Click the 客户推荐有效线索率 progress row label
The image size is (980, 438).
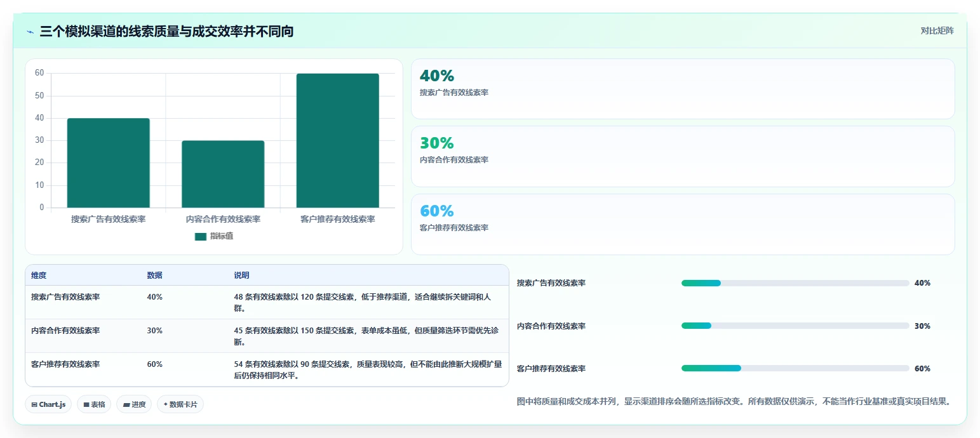coord(551,368)
